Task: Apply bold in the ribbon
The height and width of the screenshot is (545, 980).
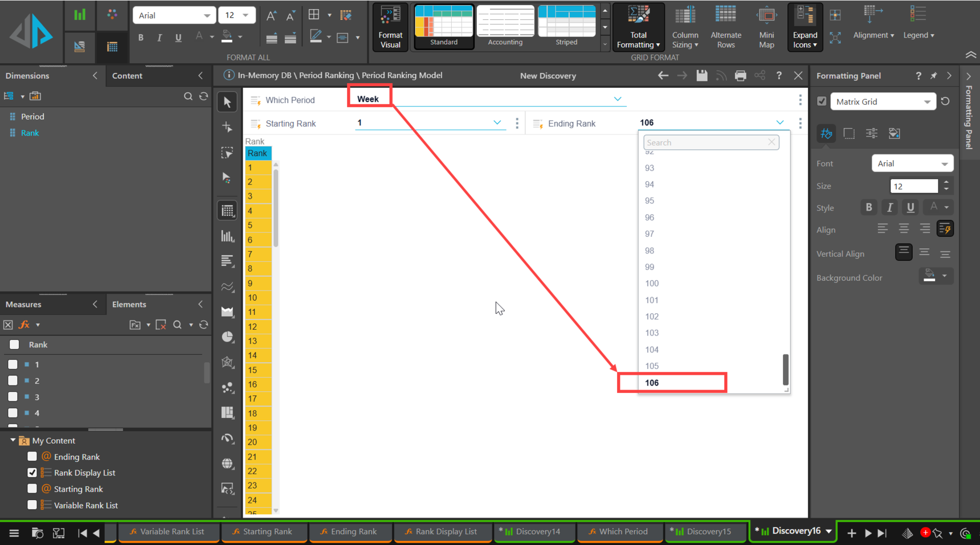Action: [141, 38]
